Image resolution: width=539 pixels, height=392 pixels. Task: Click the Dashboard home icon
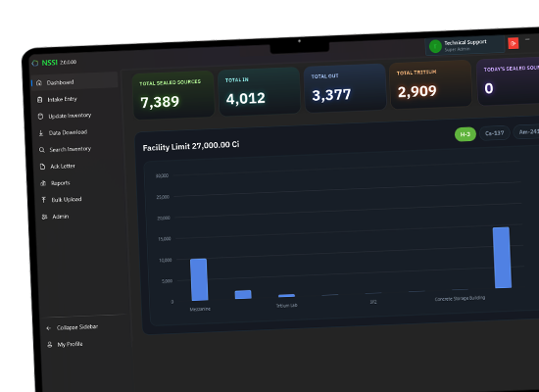point(39,83)
